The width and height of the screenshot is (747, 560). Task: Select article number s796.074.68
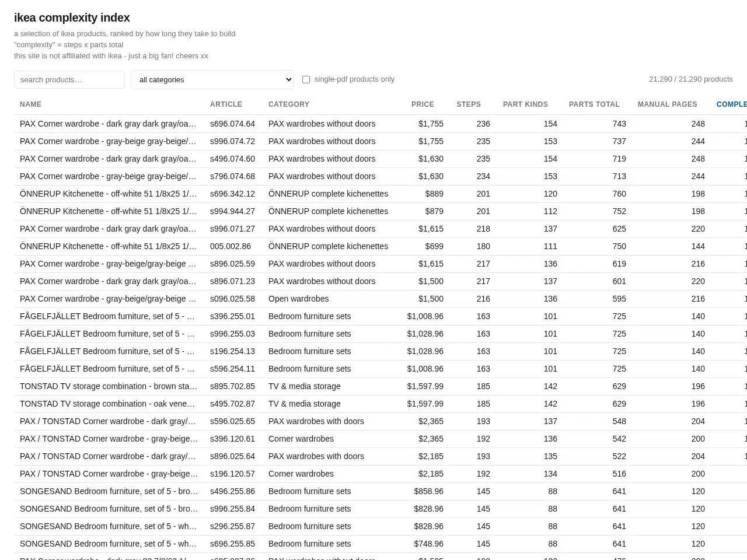[x=232, y=176]
